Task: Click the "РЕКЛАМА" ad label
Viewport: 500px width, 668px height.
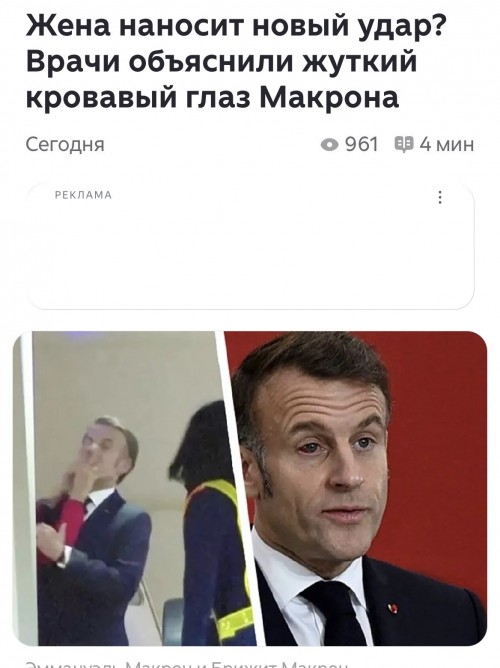Action: click(x=83, y=195)
